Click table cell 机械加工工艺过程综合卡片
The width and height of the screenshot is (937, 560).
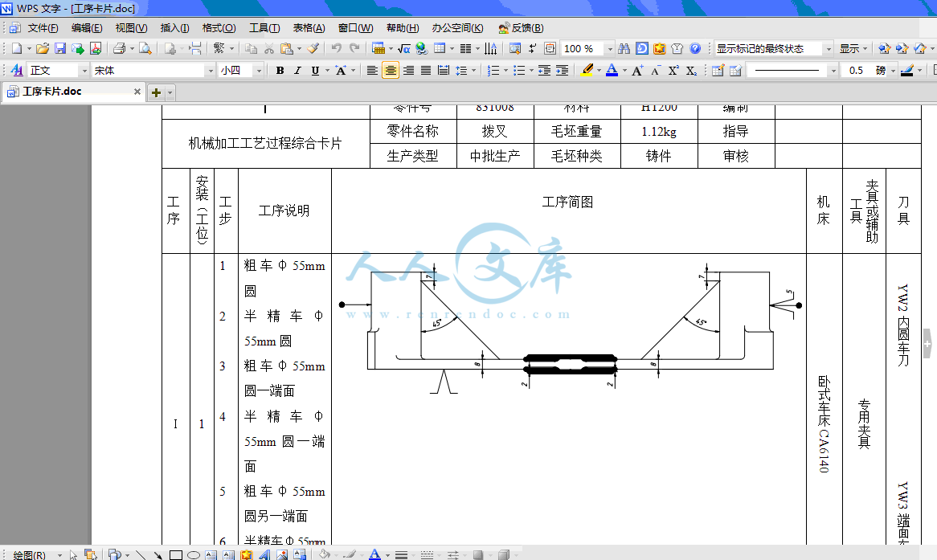tap(264, 144)
